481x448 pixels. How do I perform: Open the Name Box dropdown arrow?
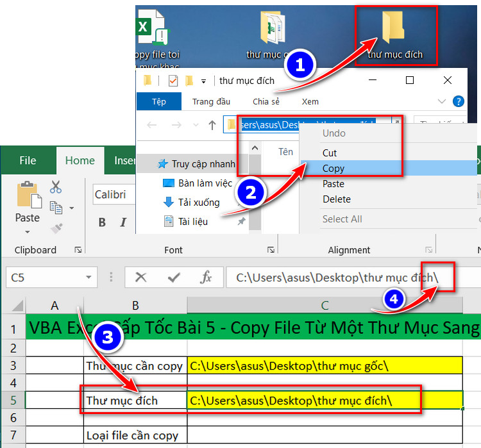click(x=89, y=278)
